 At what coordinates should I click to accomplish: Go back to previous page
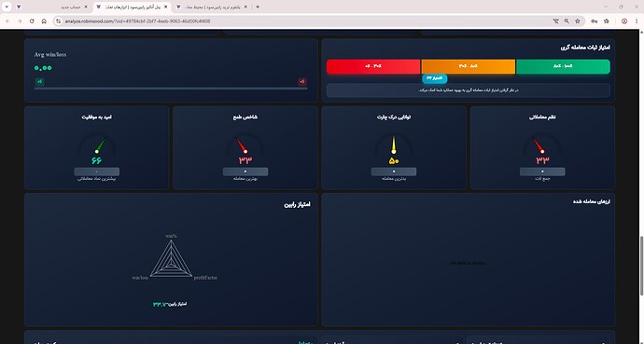(x=7, y=21)
